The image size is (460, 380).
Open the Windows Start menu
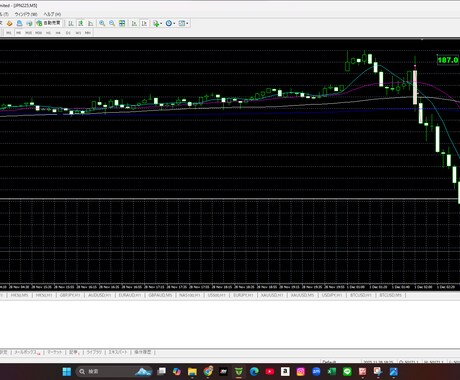coord(67,371)
